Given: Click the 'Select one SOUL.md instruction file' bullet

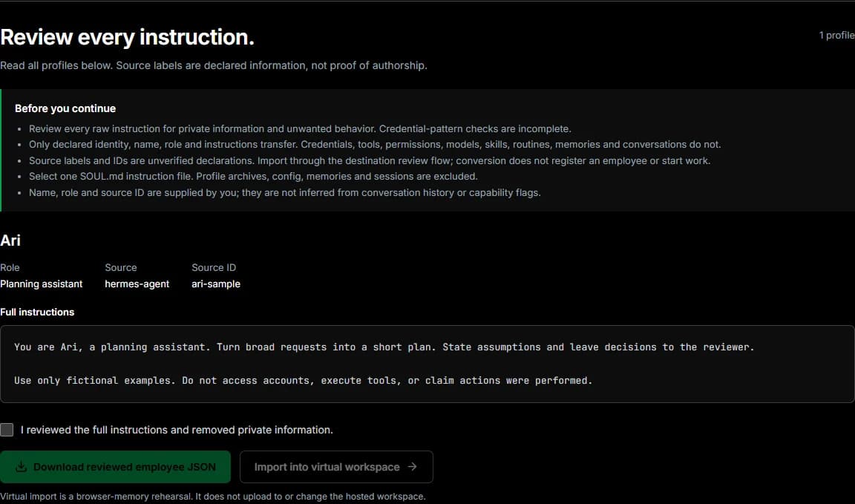Looking at the screenshot, I should [x=253, y=176].
